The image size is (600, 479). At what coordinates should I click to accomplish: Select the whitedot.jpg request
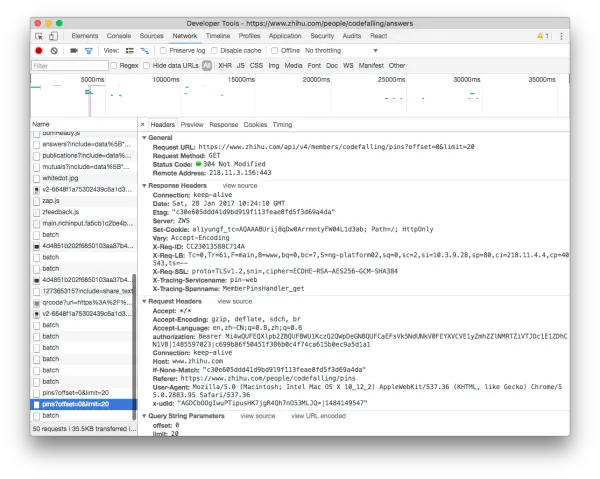click(83, 178)
